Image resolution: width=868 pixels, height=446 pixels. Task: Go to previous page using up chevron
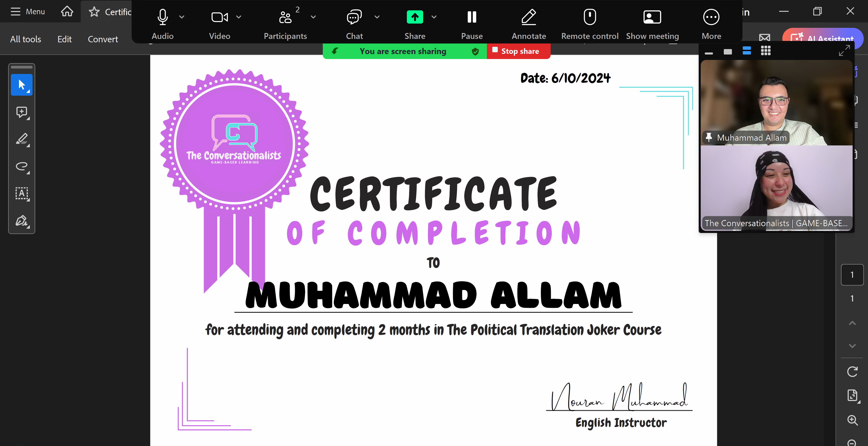[852, 323]
